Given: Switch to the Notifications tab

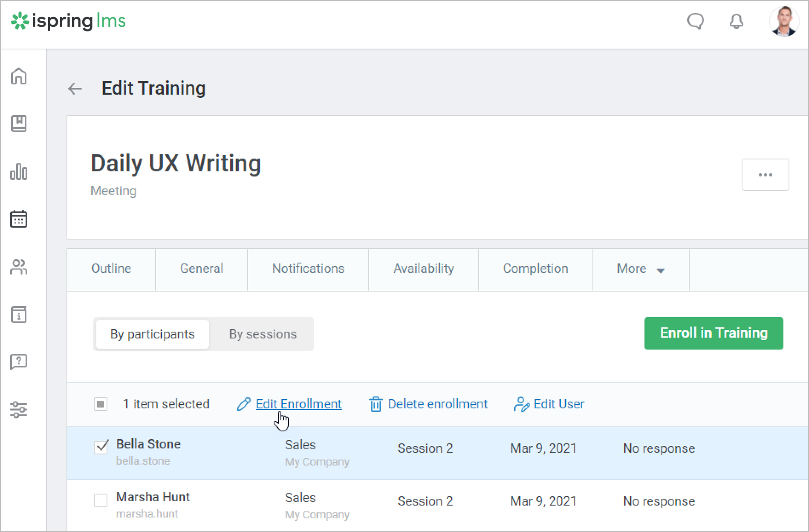Looking at the screenshot, I should tap(308, 269).
